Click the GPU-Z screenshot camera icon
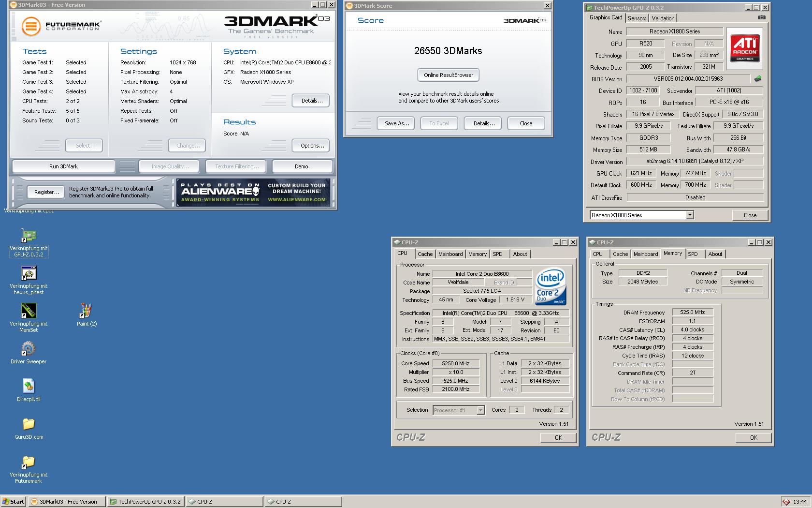812x508 pixels. coord(761,17)
